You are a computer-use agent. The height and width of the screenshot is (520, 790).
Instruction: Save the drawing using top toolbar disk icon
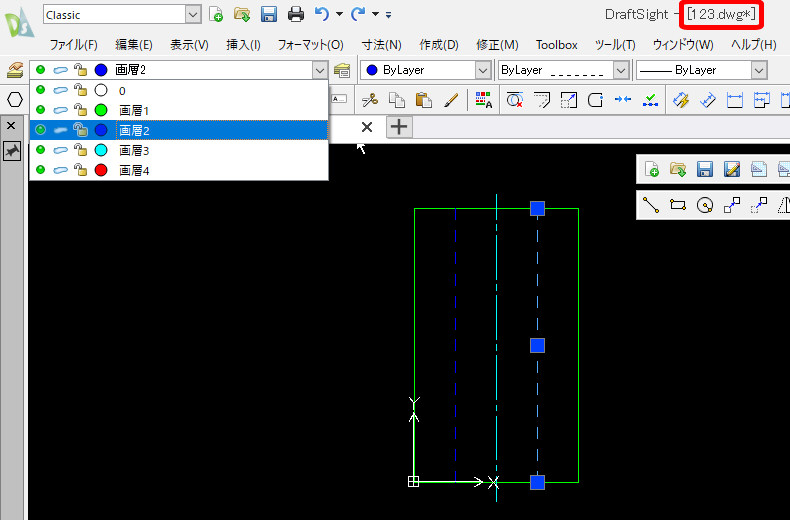pos(269,15)
